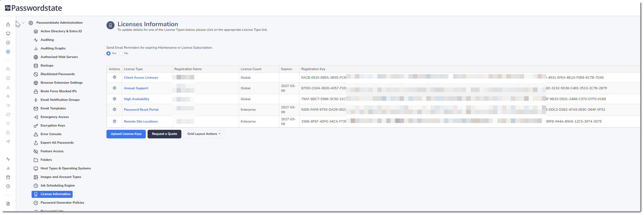Click the activity pulse icon in left rail

coord(8,159)
